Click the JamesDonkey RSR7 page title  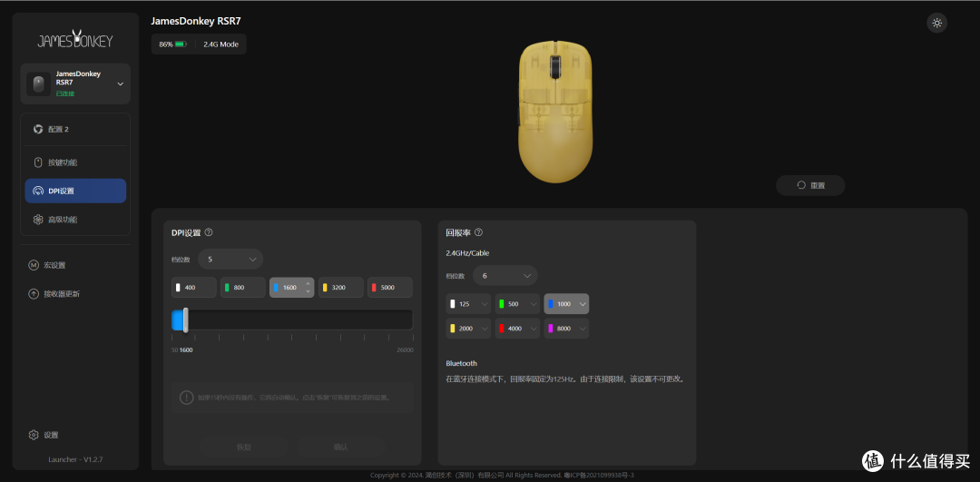(196, 21)
